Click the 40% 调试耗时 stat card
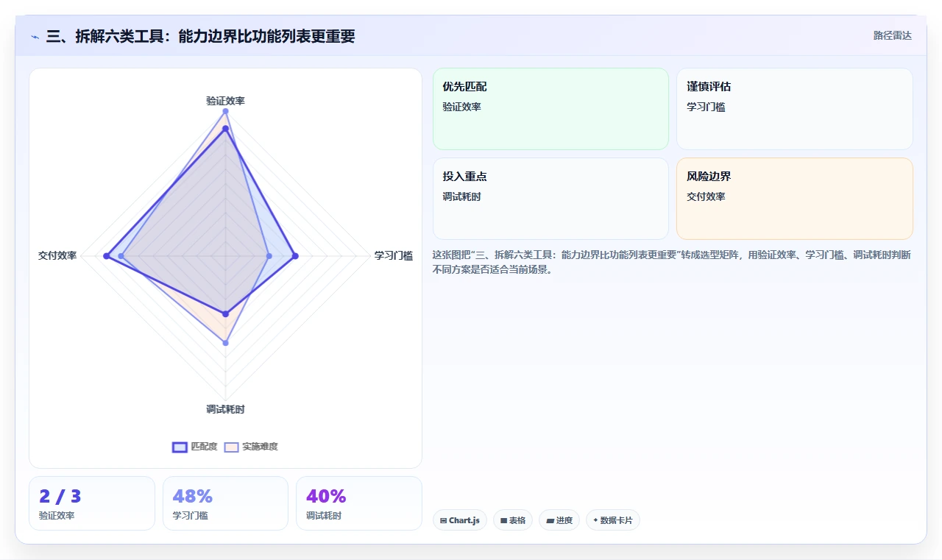Image resolution: width=942 pixels, height=560 pixels. pos(359,503)
